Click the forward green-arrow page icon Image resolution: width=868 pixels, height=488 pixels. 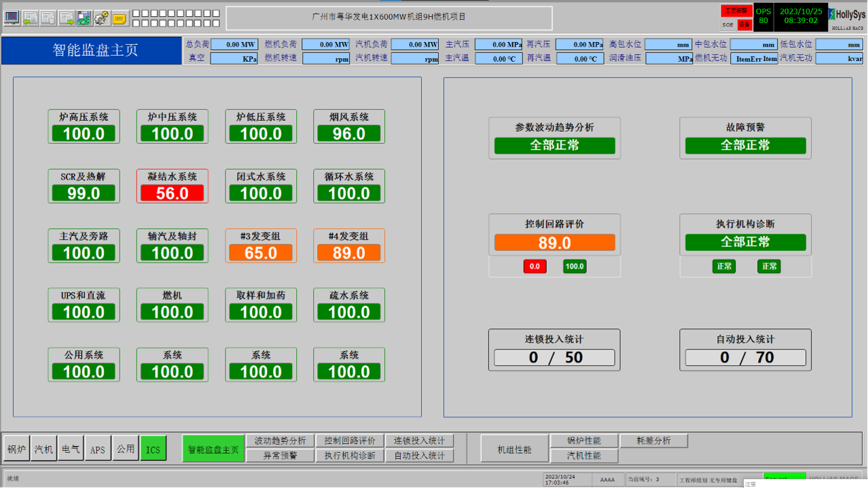tap(66, 18)
